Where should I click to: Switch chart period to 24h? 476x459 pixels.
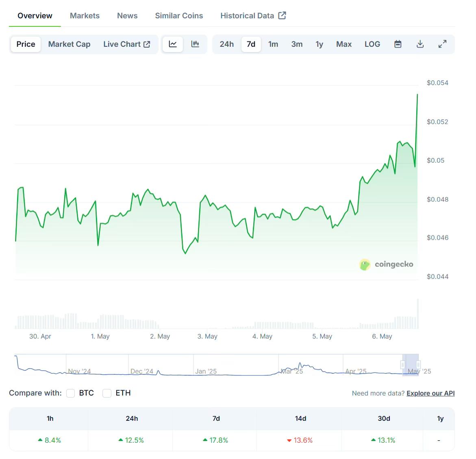coord(227,44)
